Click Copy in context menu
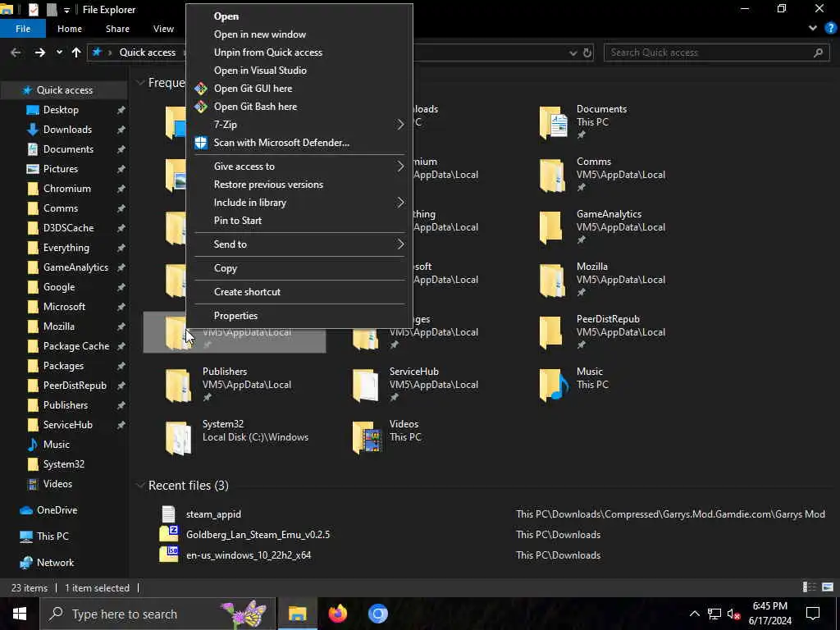The width and height of the screenshot is (840, 630). [225, 268]
